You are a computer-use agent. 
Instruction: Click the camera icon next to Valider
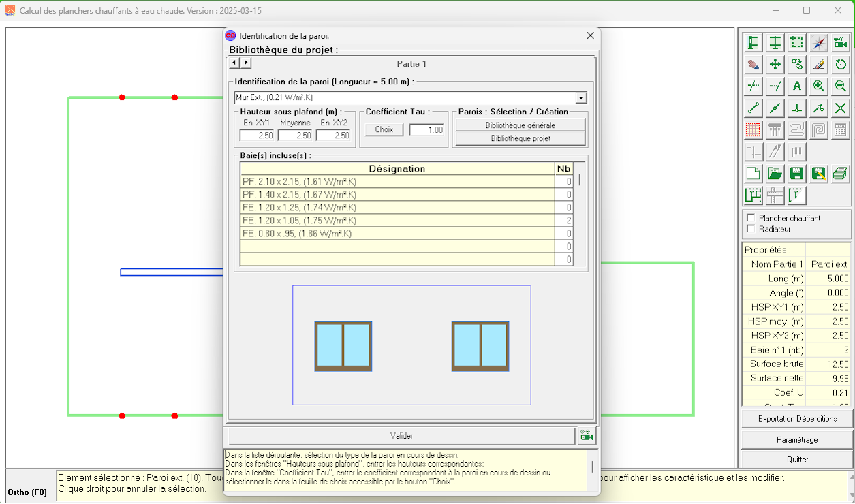coord(587,436)
